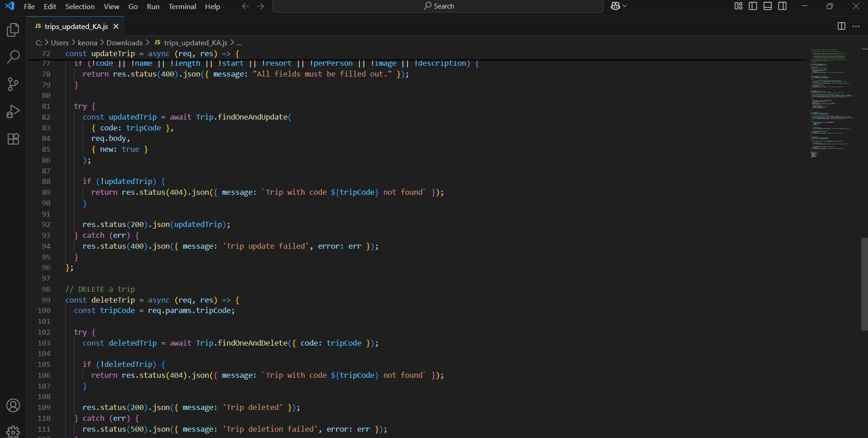Open the Extensions view
This screenshot has height=438, width=868.
[x=13, y=139]
